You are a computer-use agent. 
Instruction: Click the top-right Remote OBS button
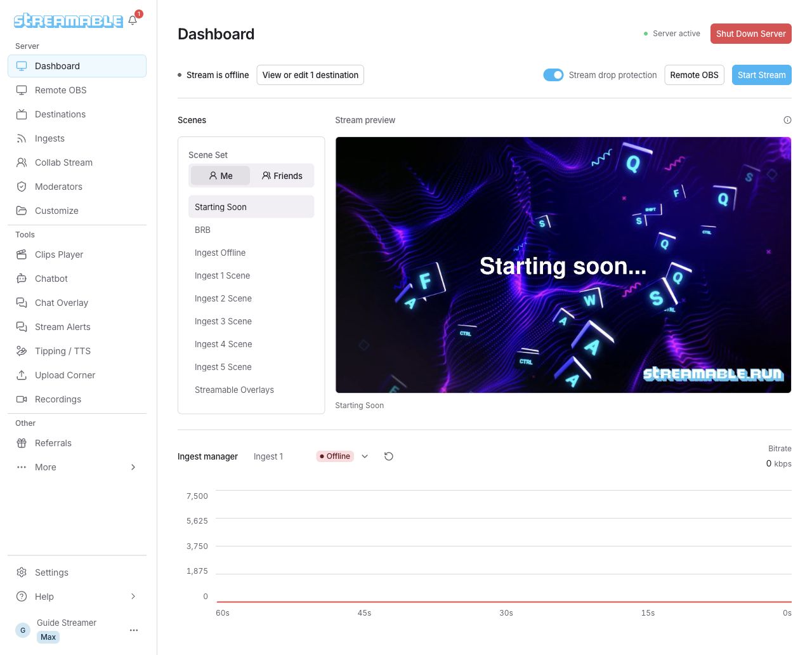[x=694, y=75]
